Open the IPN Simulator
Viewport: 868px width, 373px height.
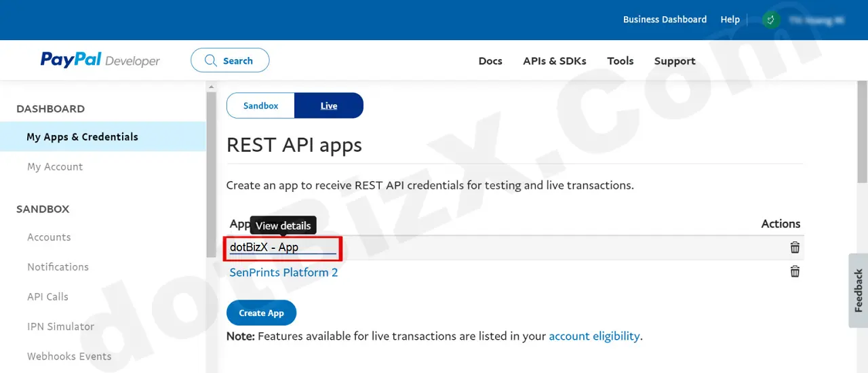point(60,327)
